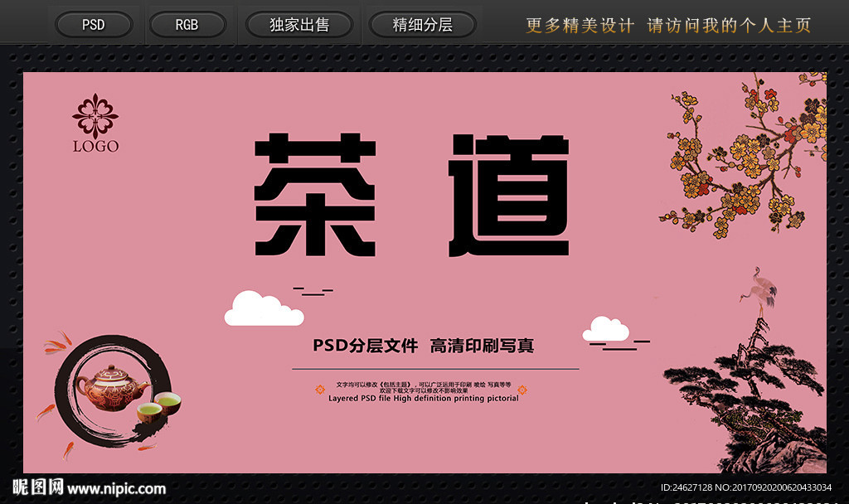Click the large 茶 character
The width and height of the screenshot is (849, 504).
(315, 194)
